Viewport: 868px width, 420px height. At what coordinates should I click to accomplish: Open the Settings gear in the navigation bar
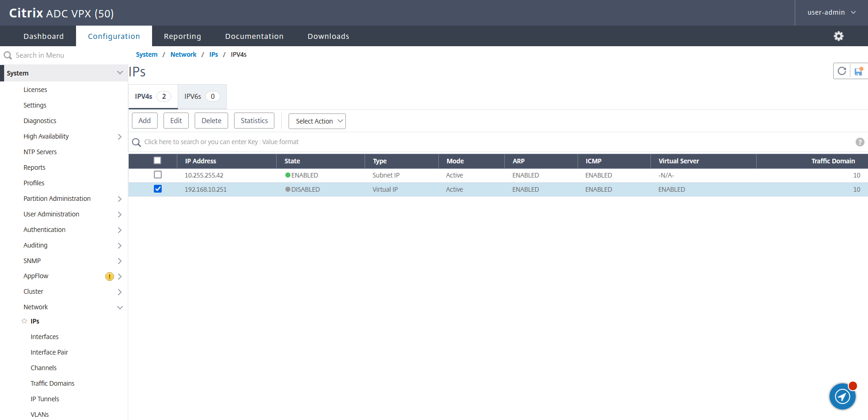click(x=839, y=36)
